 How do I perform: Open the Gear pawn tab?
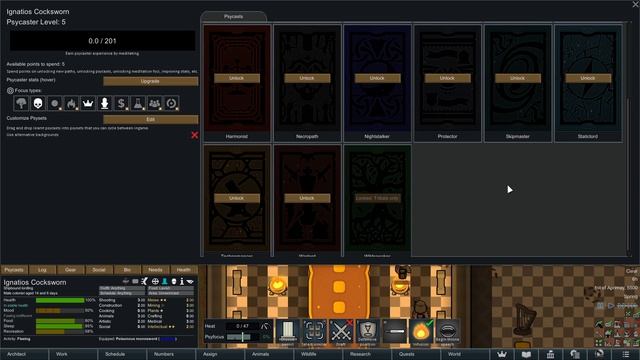coord(70,270)
